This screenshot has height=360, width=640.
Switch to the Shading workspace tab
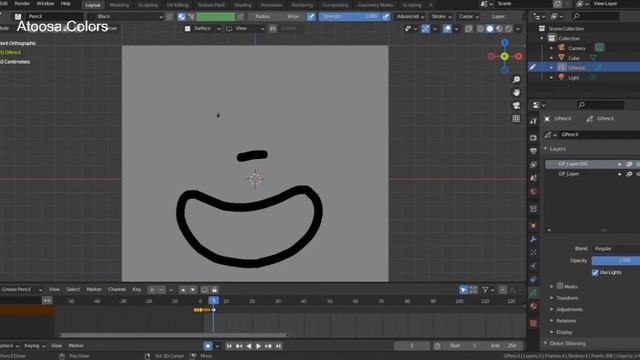click(x=243, y=5)
